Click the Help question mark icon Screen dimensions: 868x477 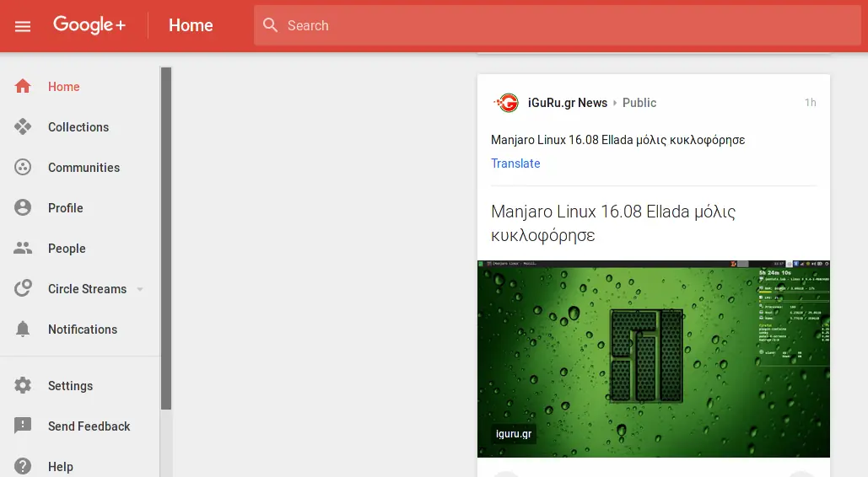tap(23, 466)
